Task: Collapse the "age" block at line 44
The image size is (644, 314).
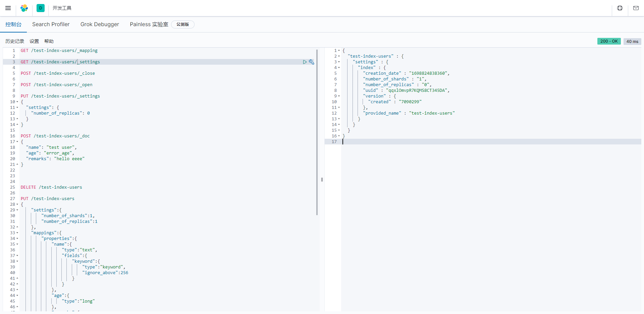Action: tap(17, 296)
